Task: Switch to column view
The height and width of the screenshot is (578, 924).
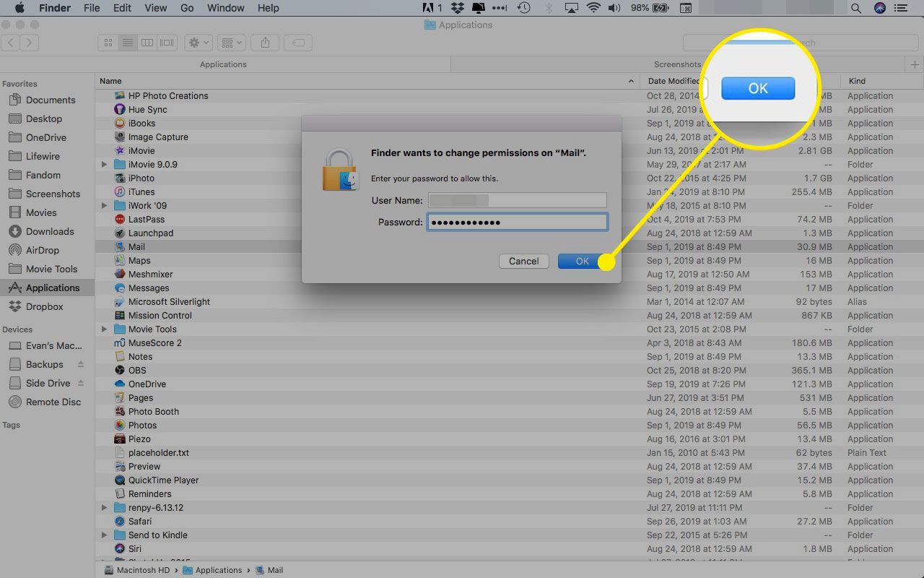Action: pos(147,43)
